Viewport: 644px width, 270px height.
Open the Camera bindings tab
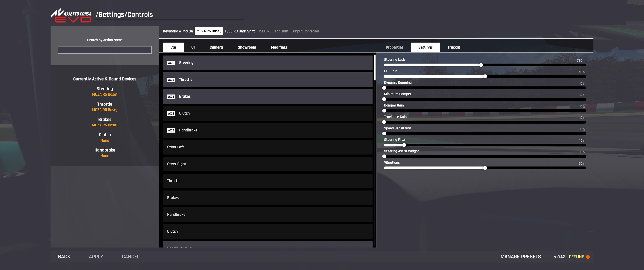[x=216, y=47]
